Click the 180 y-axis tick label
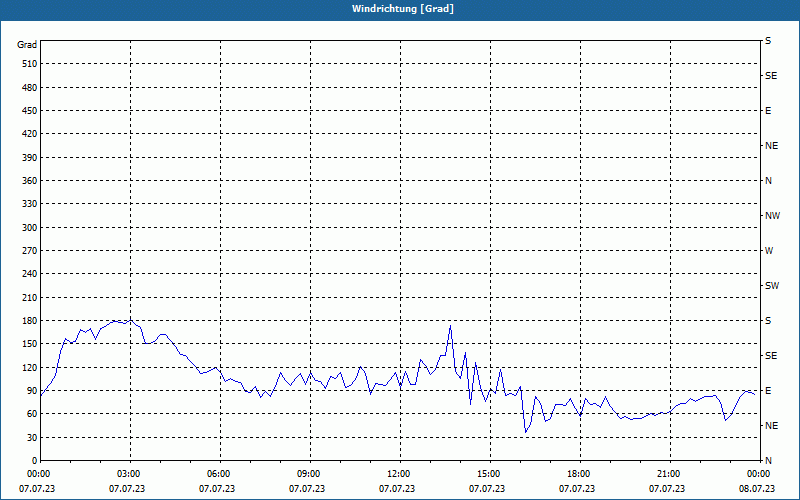800x500 pixels. [x=29, y=320]
